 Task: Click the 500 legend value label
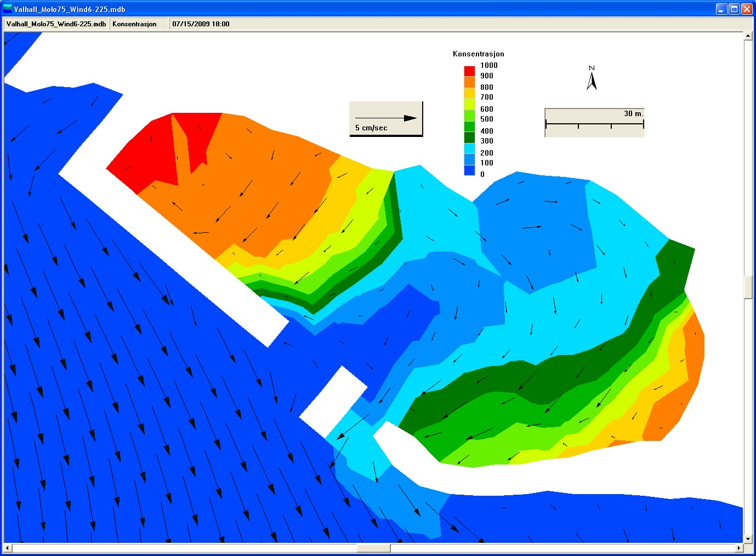(x=487, y=119)
